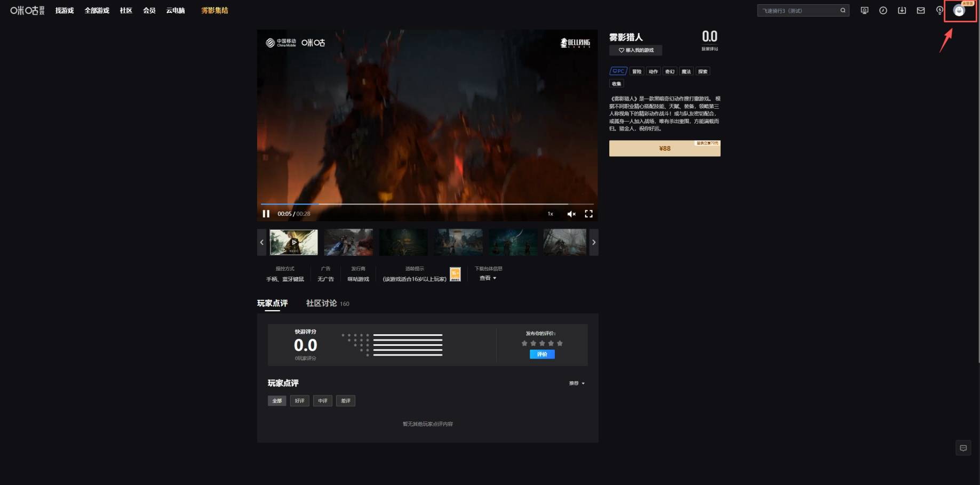Open the 雾影集结 promo link
The height and width of the screenshot is (485, 980).
tap(214, 11)
